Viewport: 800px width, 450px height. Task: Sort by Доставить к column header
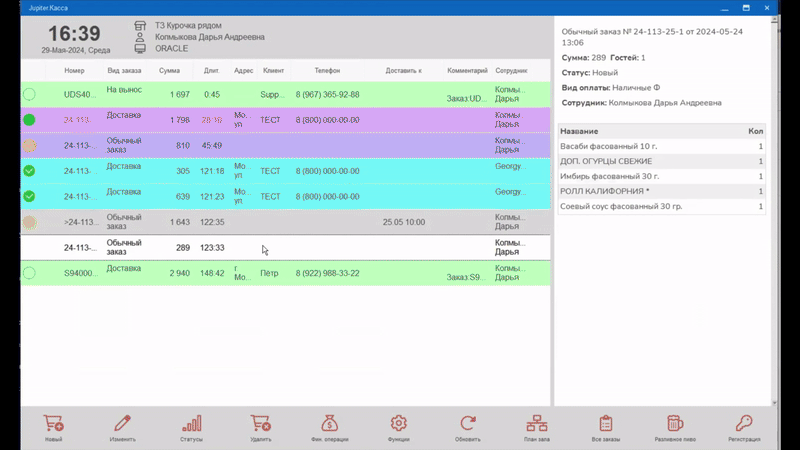click(403, 70)
